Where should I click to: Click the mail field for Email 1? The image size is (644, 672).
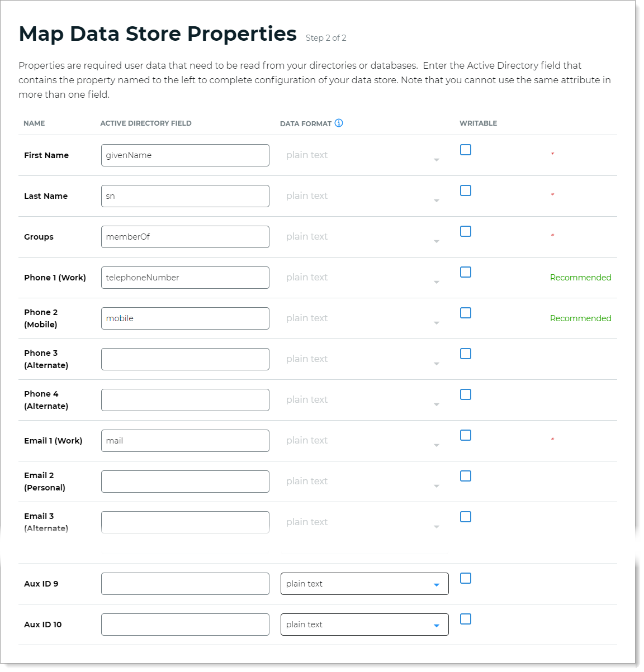[185, 441]
